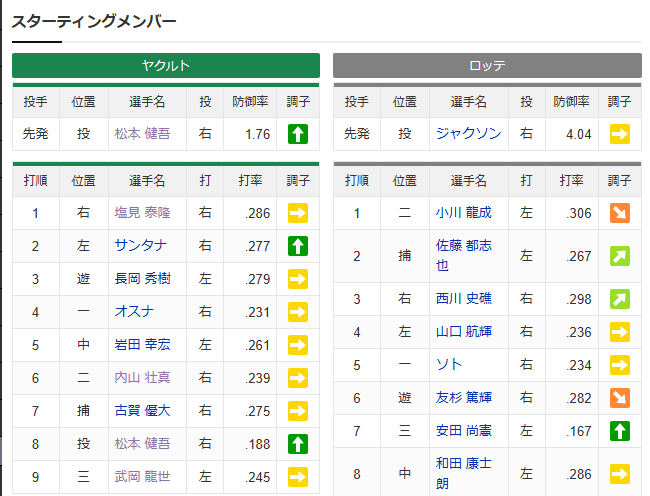
Task: Open 西川 史礁 player link
Action: tap(463, 299)
